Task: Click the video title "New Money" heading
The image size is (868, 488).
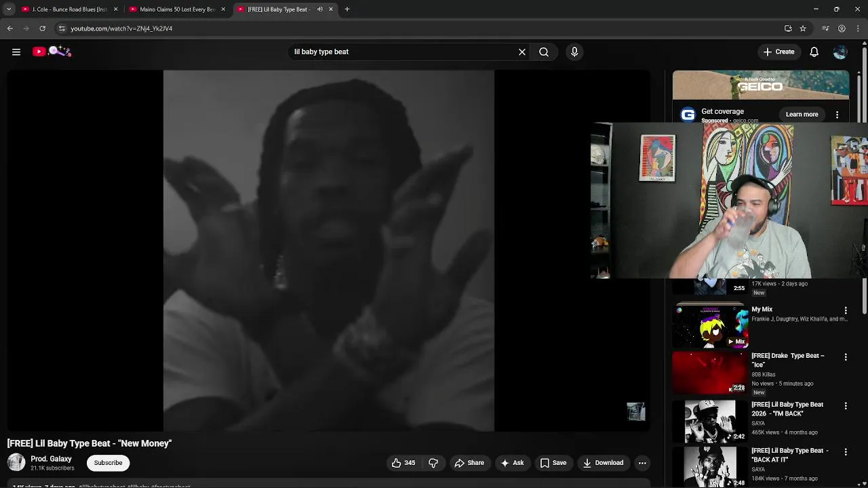Action: [x=90, y=443]
